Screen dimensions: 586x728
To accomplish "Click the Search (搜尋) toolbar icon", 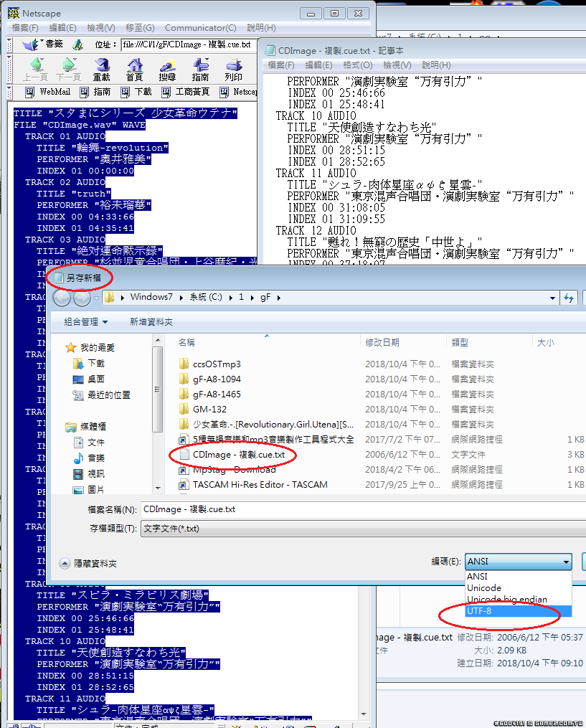I will pyautogui.click(x=167, y=70).
